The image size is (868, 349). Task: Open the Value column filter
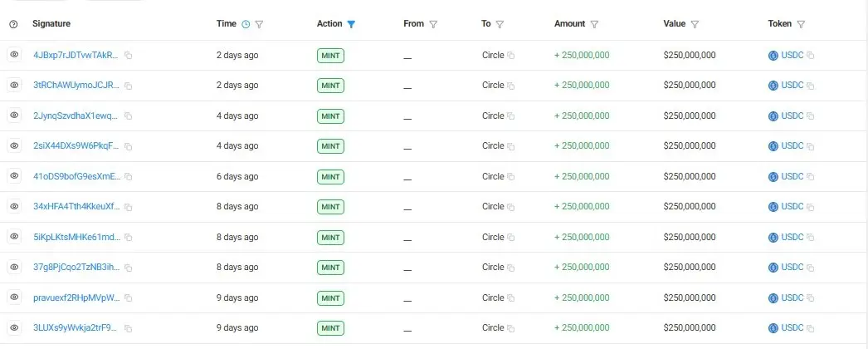(695, 24)
